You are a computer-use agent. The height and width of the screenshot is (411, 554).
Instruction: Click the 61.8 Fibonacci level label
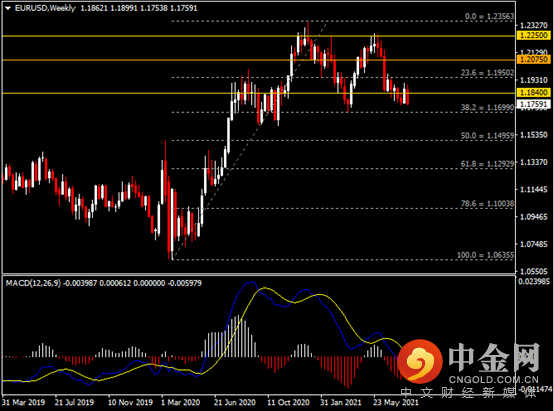pos(487,164)
